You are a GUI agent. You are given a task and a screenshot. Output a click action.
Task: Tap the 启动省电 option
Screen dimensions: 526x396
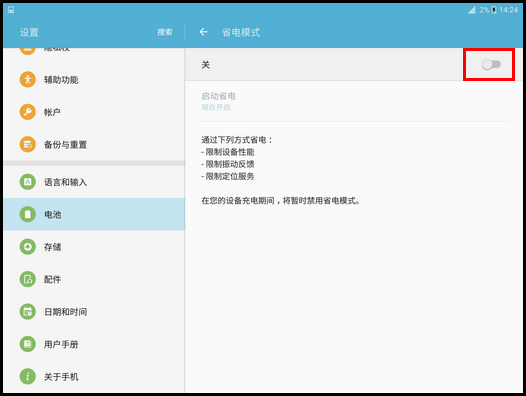coord(354,101)
